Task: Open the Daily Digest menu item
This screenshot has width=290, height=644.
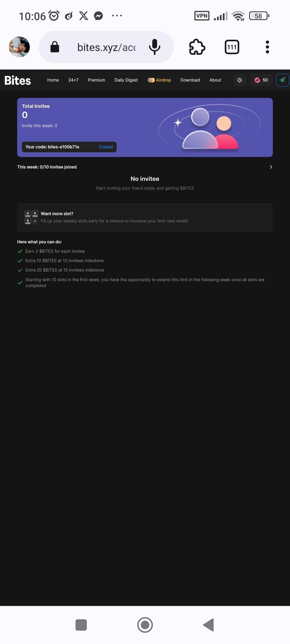Action: tap(126, 80)
